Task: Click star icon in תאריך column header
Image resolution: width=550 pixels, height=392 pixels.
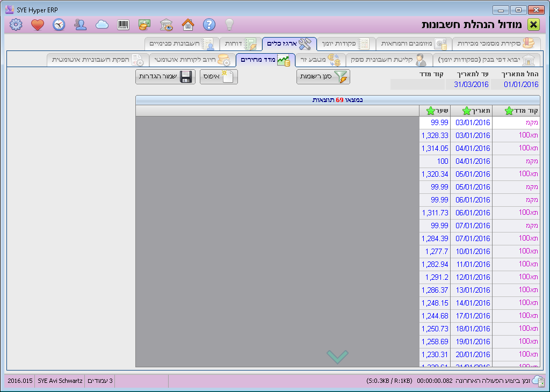Action: (x=467, y=111)
